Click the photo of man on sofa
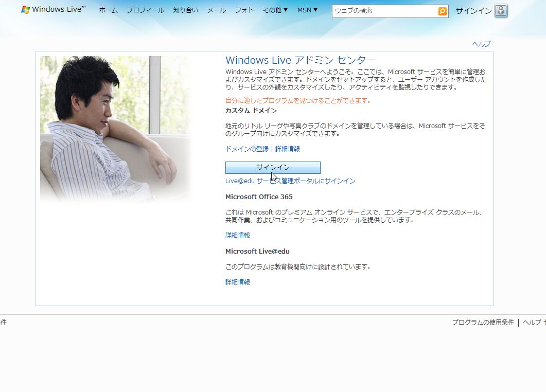 coord(116,129)
